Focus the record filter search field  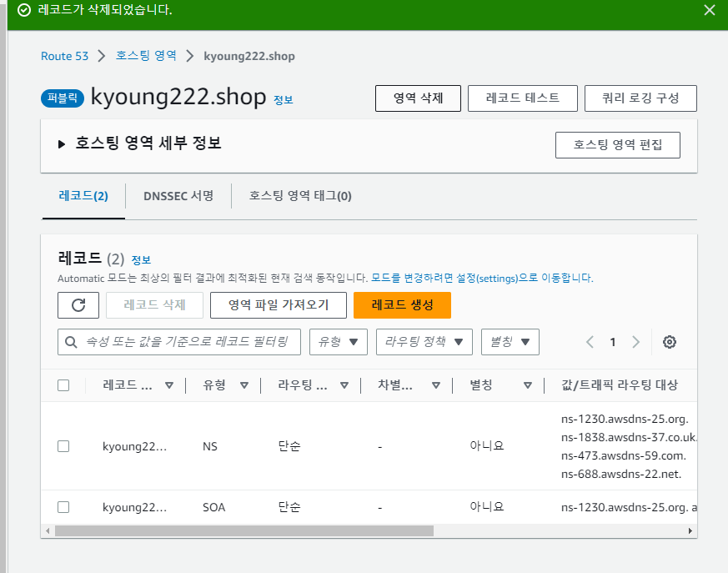tap(179, 342)
